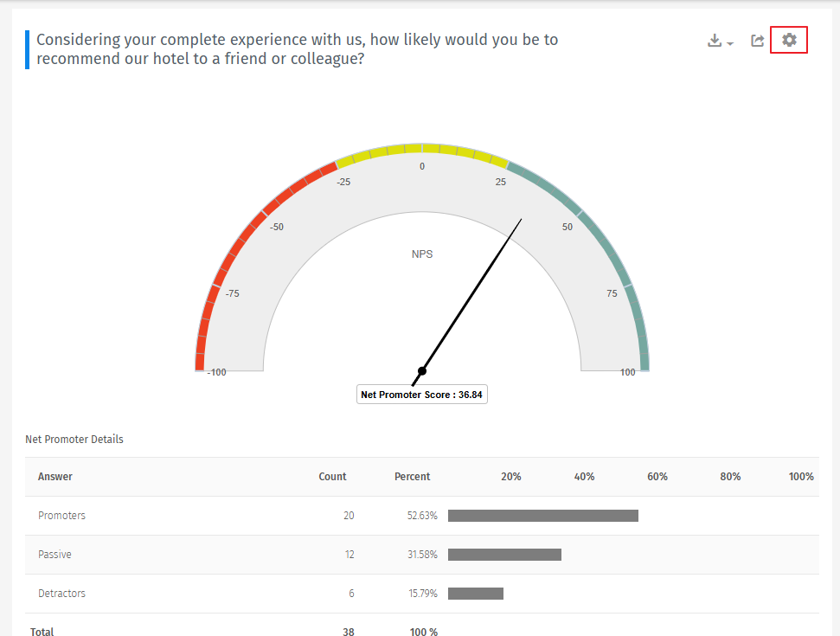Toggle the 100% column header
The width and height of the screenshot is (840, 636).
pyautogui.click(x=801, y=477)
